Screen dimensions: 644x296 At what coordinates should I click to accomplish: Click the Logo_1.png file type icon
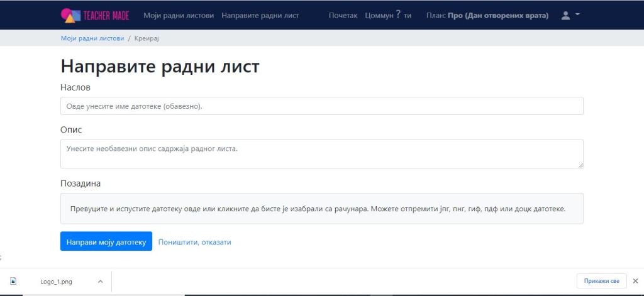coord(13,282)
